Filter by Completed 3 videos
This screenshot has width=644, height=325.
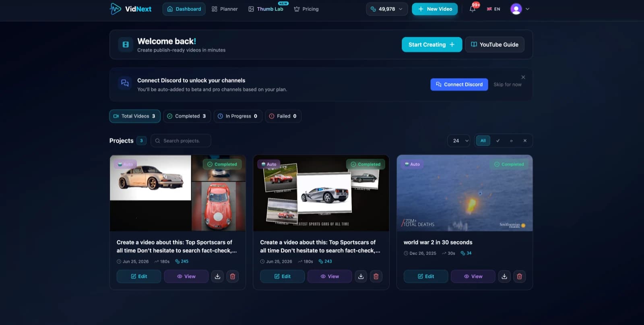coord(187,116)
